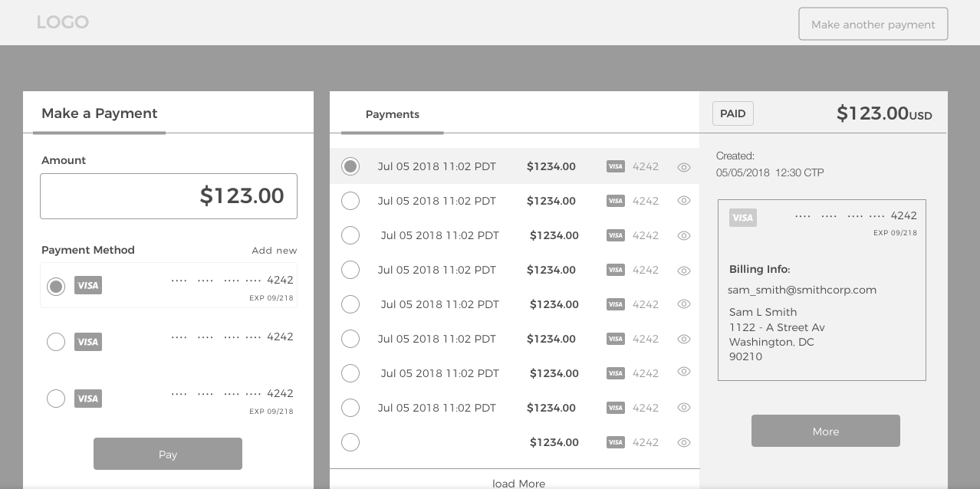Click the eye icon in first payment row
980x489 pixels.
pyautogui.click(x=684, y=167)
